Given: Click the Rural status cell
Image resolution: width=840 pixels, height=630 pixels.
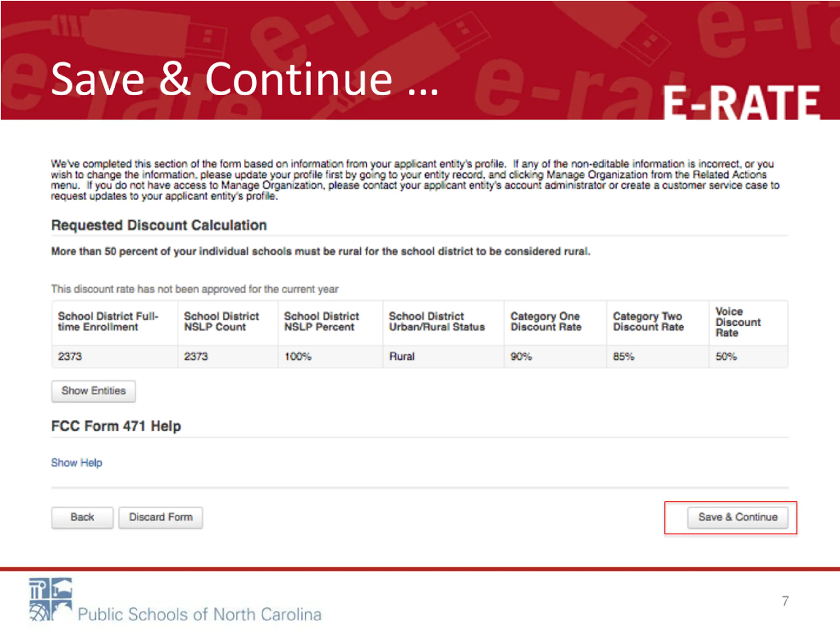Looking at the screenshot, I should [x=444, y=357].
